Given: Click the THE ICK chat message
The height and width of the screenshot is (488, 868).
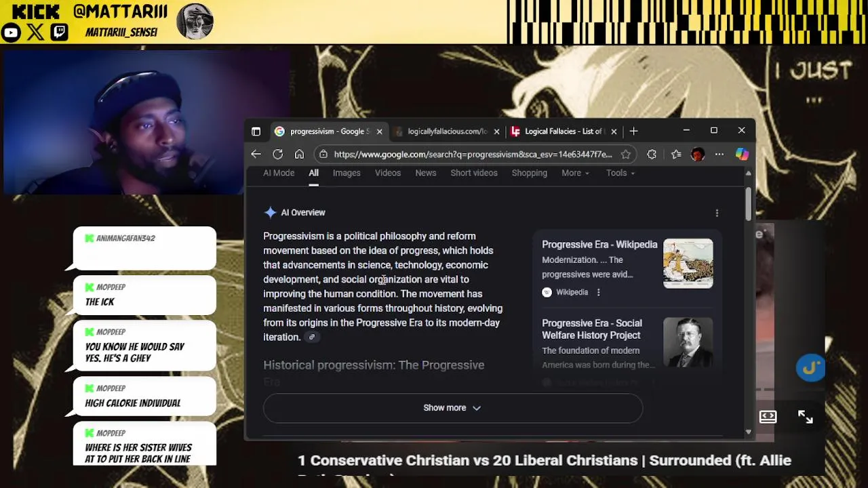Looking at the screenshot, I should pos(100,302).
